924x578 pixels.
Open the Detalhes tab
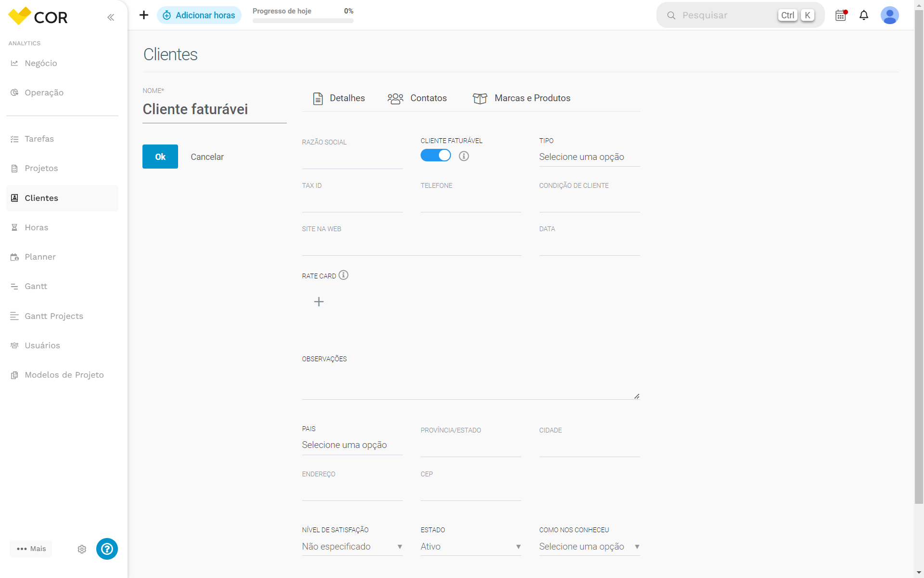339,98
